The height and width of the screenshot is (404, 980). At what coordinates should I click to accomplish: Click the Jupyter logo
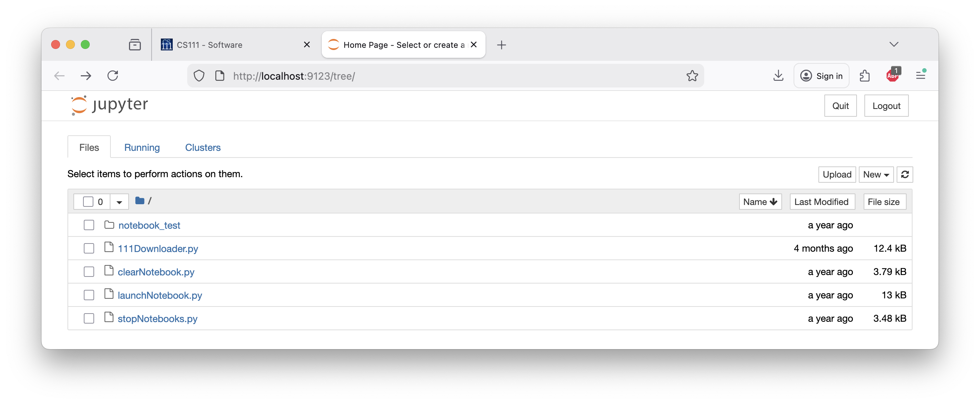109,105
